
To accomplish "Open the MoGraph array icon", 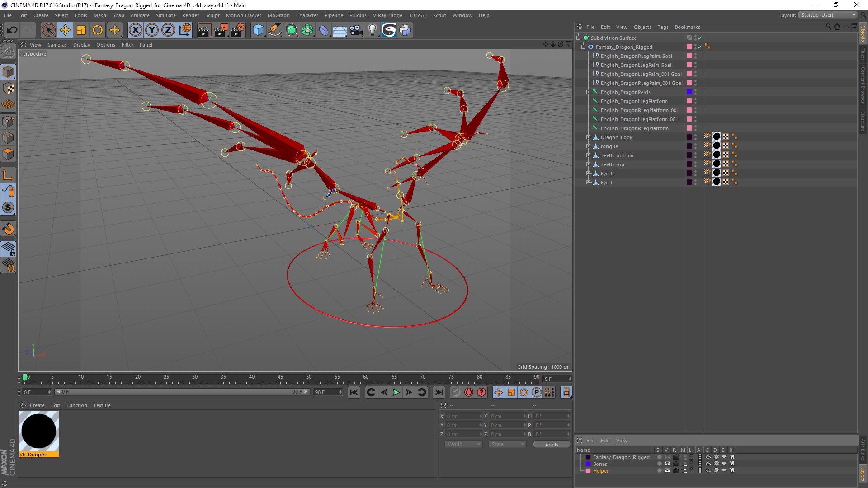I will pos(307,30).
